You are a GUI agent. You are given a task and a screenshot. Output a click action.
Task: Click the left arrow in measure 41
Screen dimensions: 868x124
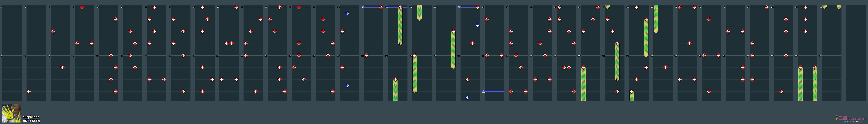coord(487,19)
